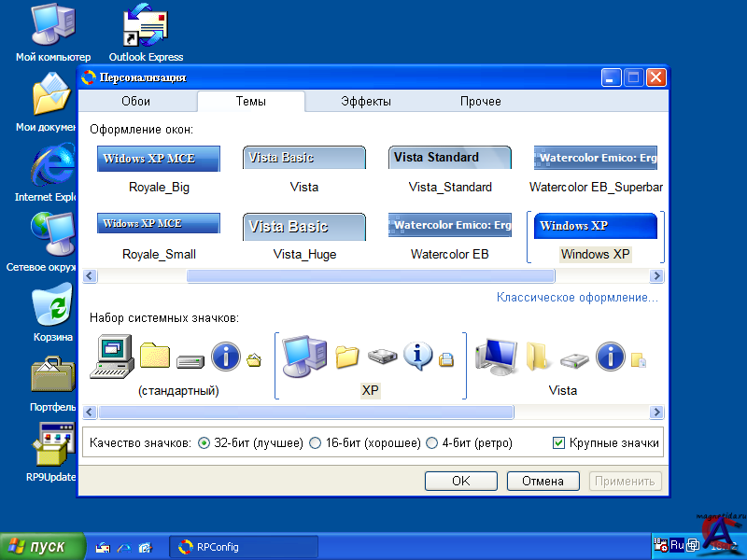
Task: Click the пуск Start button
Action: 38,547
